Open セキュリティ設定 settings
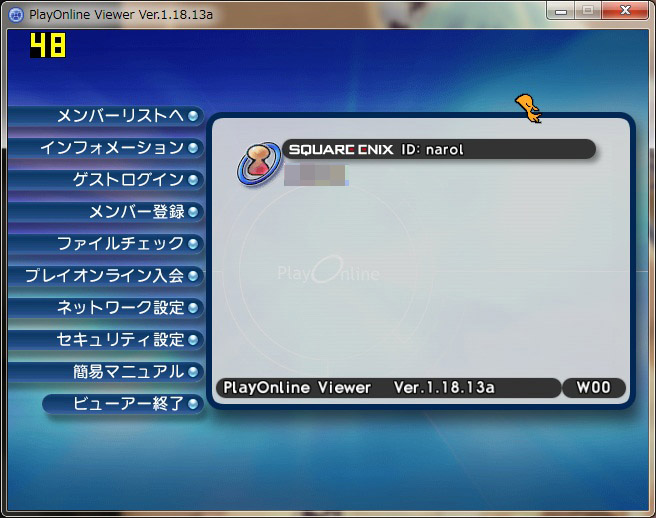The height and width of the screenshot is (518, 656). coord(105,340)
